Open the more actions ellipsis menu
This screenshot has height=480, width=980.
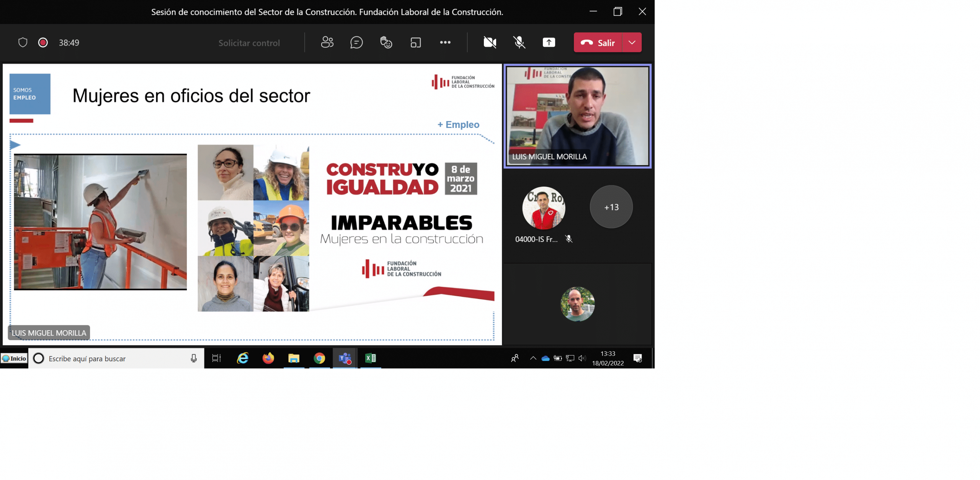(445, 43)
